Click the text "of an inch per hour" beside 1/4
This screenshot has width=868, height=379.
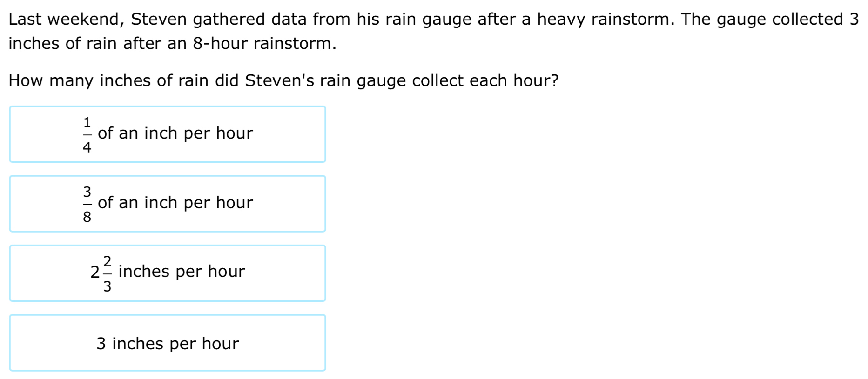click(175, 133)
